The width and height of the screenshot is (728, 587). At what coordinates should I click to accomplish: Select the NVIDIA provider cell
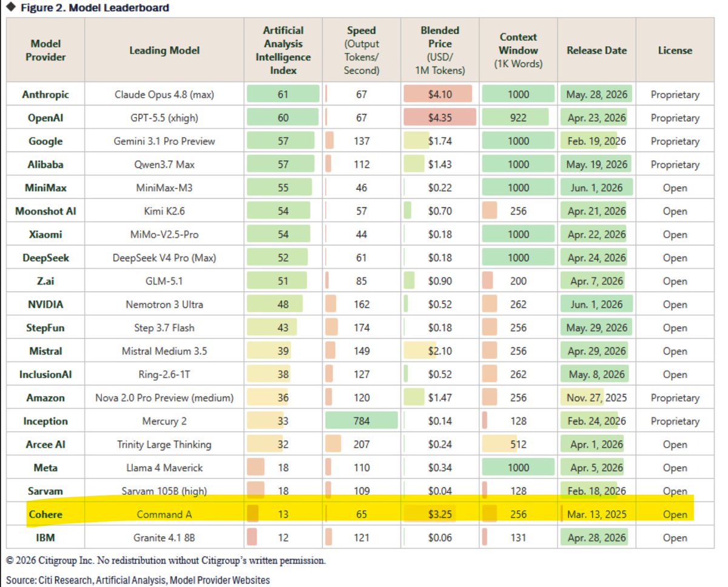[45, 304]
